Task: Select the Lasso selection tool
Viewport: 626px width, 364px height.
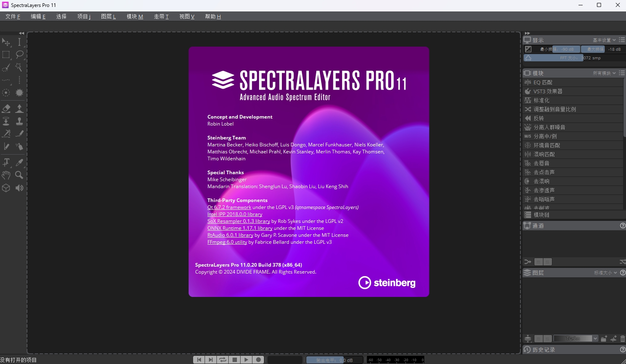Action: [19, 54]
